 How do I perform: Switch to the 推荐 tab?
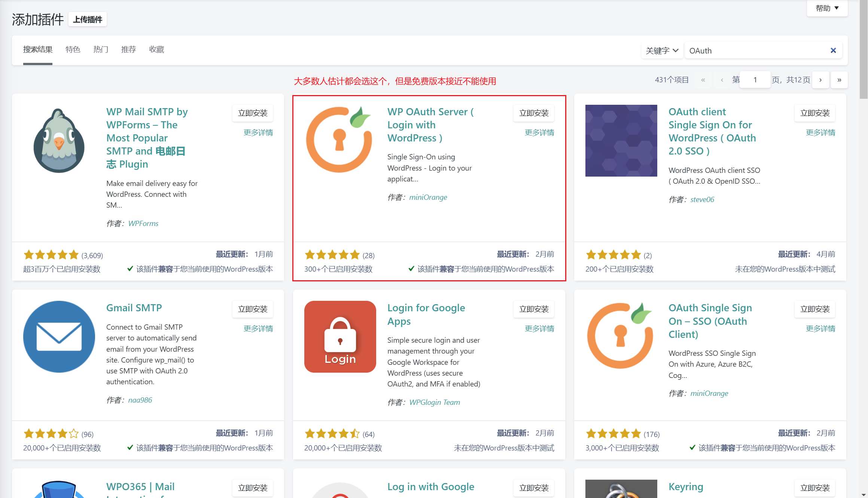pyautogui.click(x=128, y=49)
